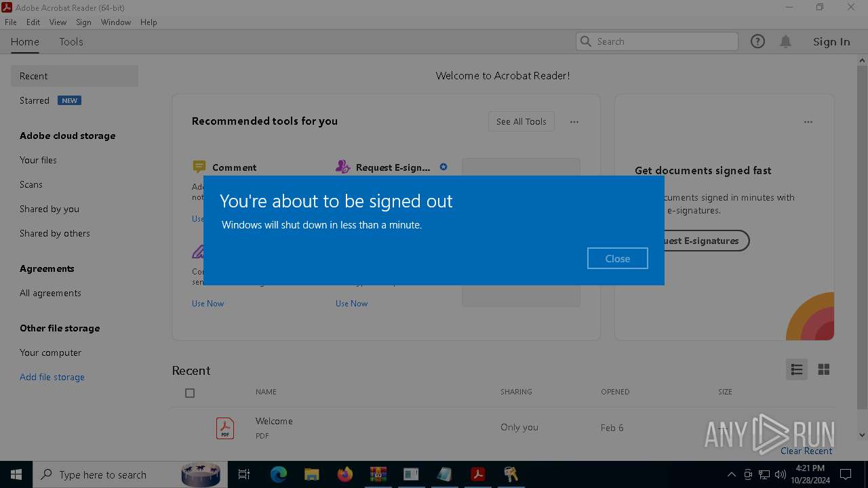
Task: Open more options ellipsis in signed fast card
Action: point(808,122)
